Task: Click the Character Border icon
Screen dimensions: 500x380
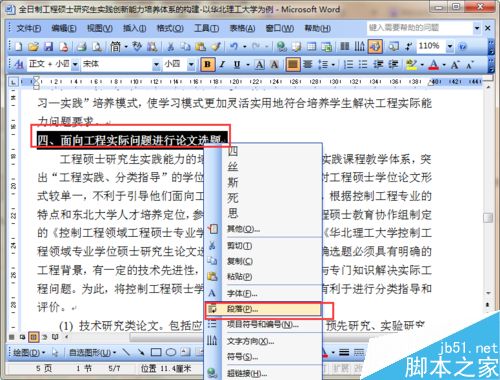Action: (x=259, y=64)
